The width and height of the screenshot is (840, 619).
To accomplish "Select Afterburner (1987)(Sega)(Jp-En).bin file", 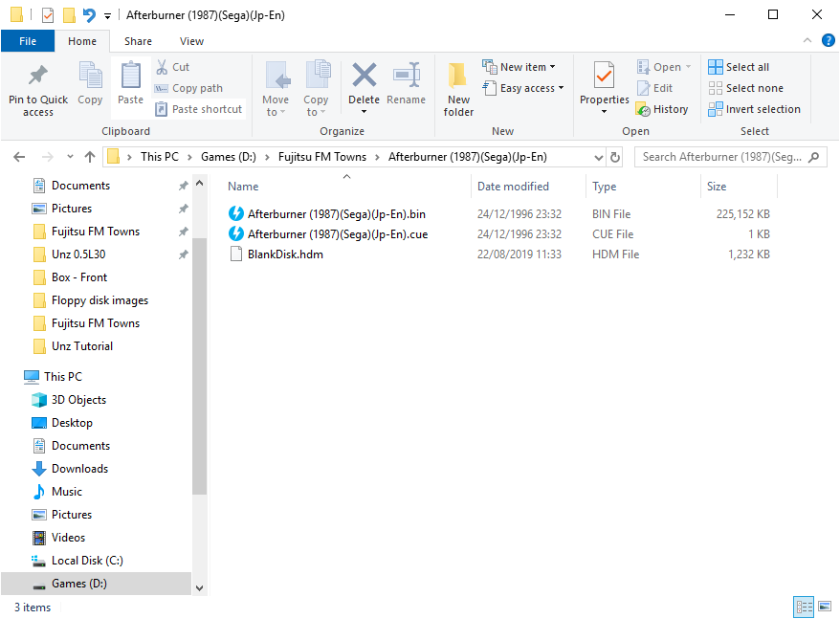I will (337, 214).
